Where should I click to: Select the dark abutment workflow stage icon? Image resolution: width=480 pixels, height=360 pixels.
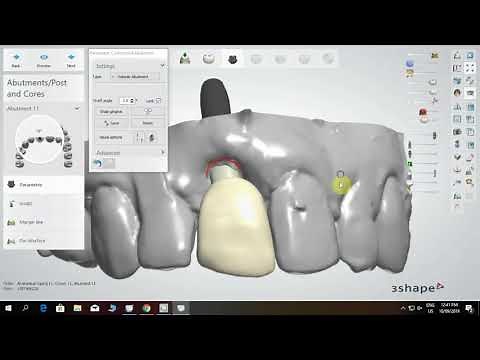pyautogui.click(x=233, y=59)
